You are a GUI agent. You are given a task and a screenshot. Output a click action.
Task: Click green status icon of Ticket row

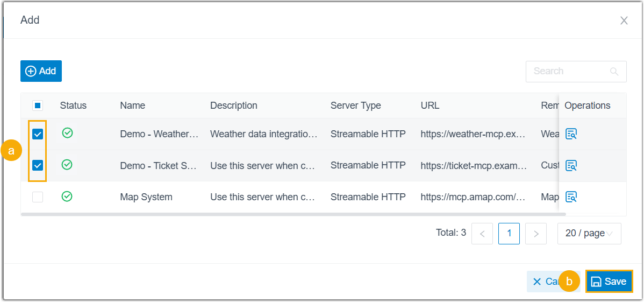(67, 165)
